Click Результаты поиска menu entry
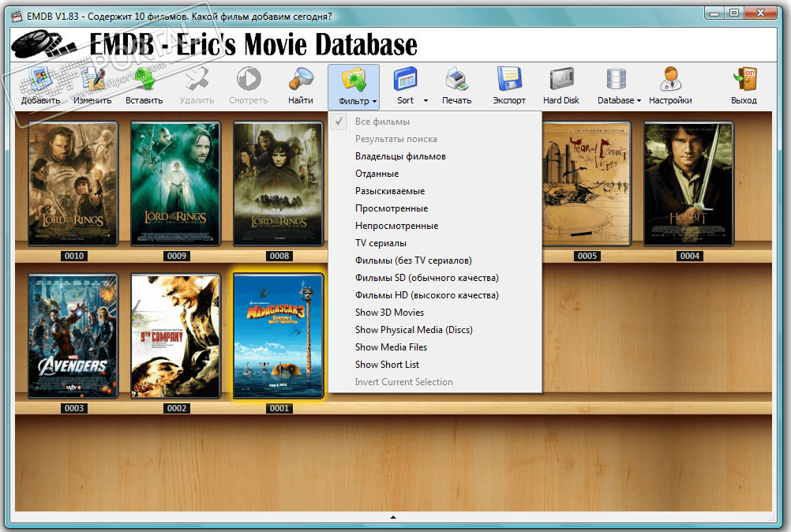 (435, 139)
